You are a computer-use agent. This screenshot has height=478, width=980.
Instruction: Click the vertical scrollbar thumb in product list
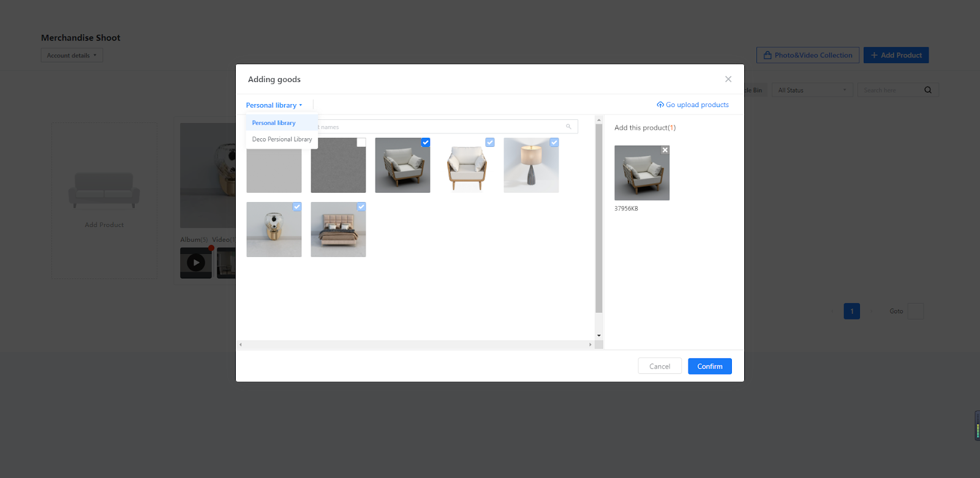(599, 217)
